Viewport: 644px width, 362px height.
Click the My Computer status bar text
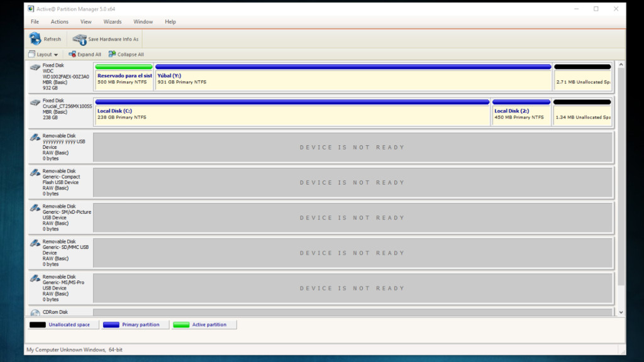74,350
